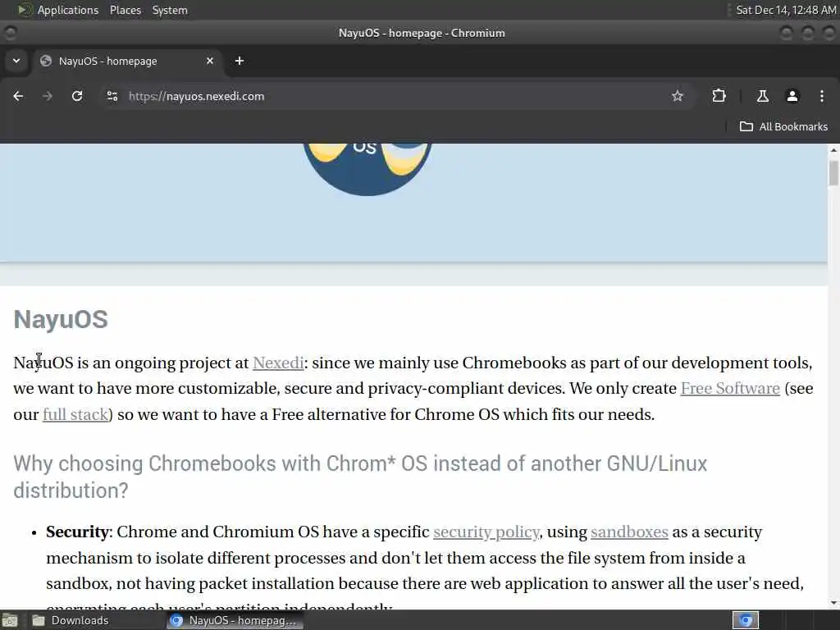The image size is (840, 630).
Task: Open Chrome Labs flask icon
Action: click(x=762, y=96)
